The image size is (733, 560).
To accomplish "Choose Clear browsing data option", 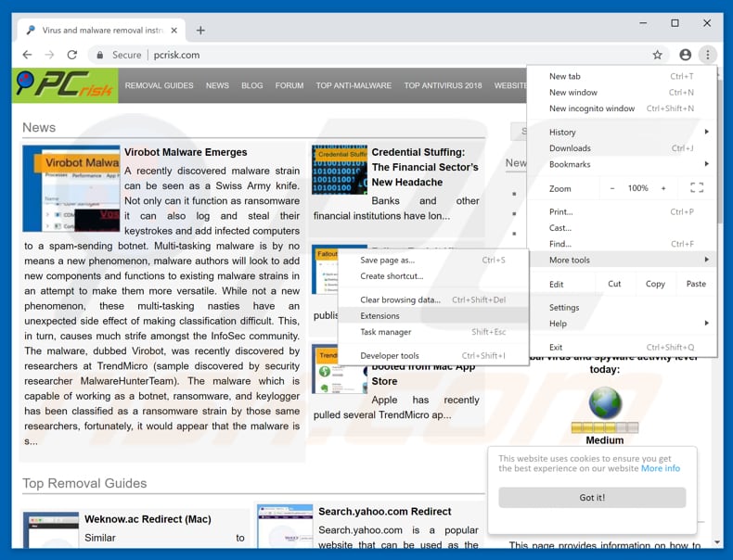I will coord(401,299).
